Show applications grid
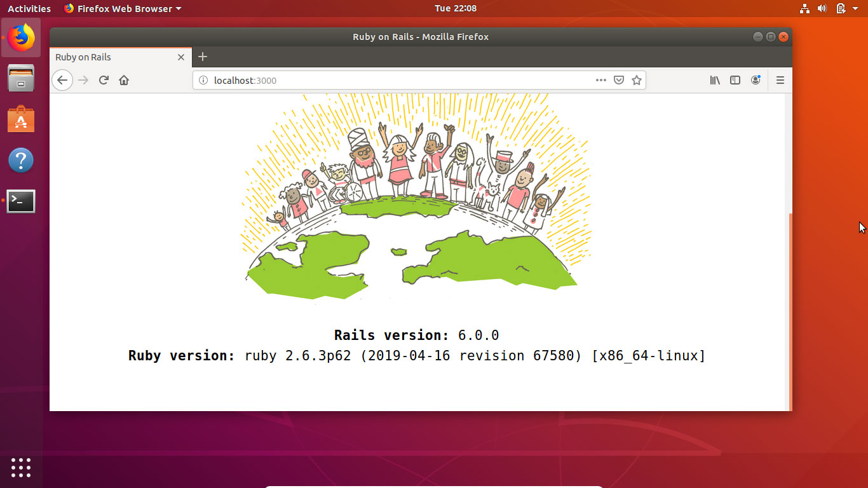The width and height of the screenshot is (868, 488). 21,467
